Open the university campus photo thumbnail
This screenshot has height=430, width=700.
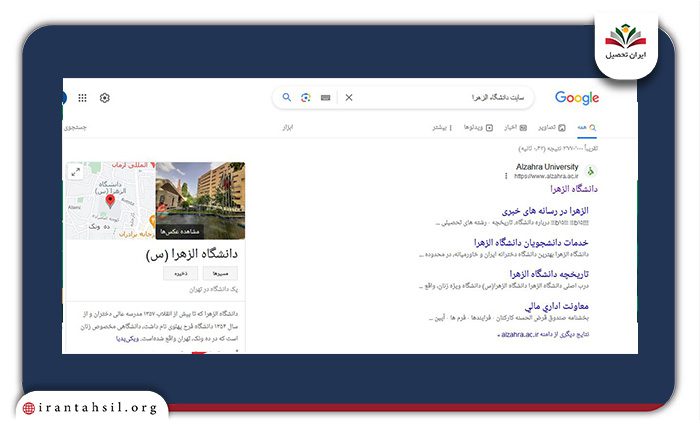click(x=200, y=200)
